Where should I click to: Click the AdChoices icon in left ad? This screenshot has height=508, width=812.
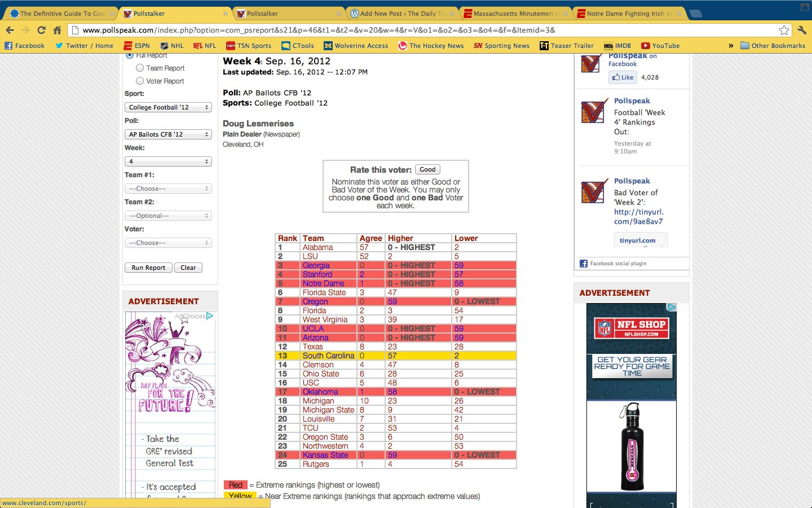(209, 316)
